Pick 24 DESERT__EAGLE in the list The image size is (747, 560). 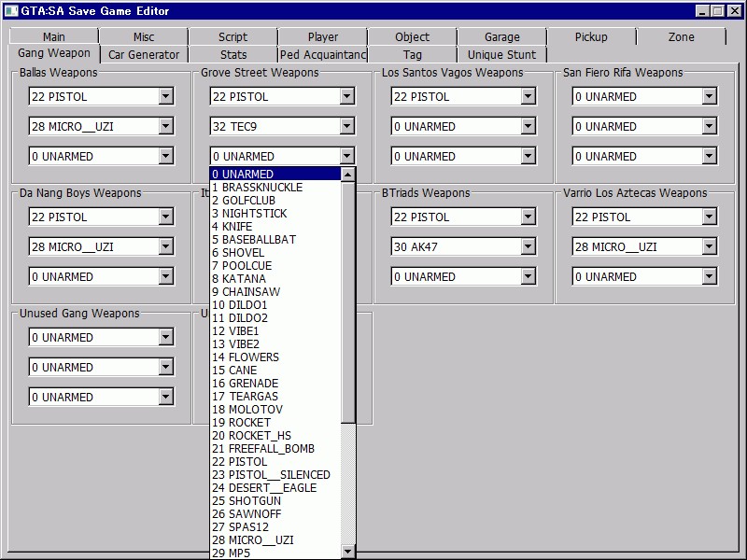(275, 487)
